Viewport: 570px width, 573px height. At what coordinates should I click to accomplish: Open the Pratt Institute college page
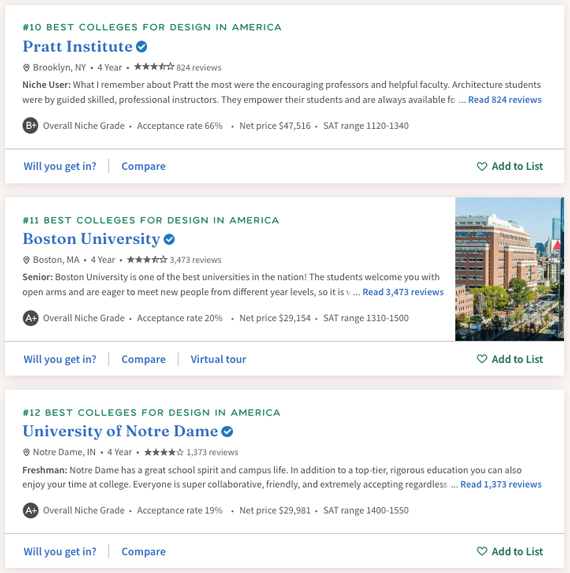coord(77,47)
